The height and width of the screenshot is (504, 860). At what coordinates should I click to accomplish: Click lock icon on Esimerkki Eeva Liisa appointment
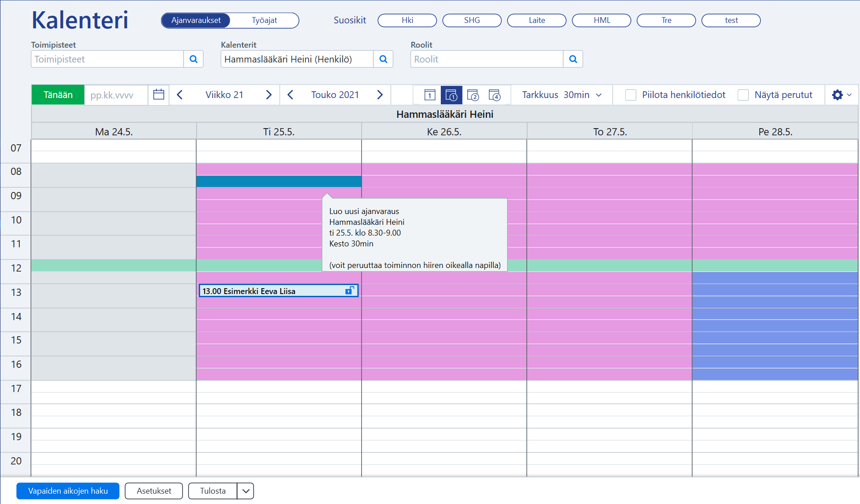(x=349, y=291)
